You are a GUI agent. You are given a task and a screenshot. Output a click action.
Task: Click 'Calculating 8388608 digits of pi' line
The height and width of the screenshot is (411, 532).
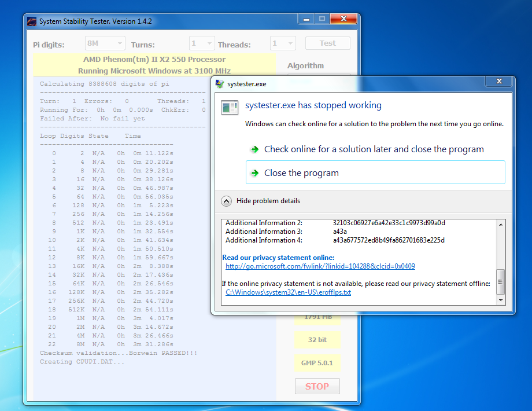click(x=105, y=83)
